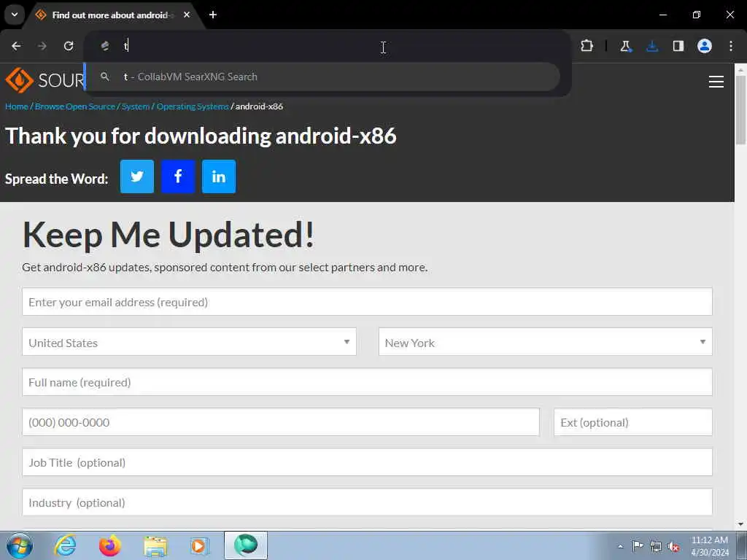Click the Job Title field
Viewport: 747px width, 560px height.
pos(368,462)
